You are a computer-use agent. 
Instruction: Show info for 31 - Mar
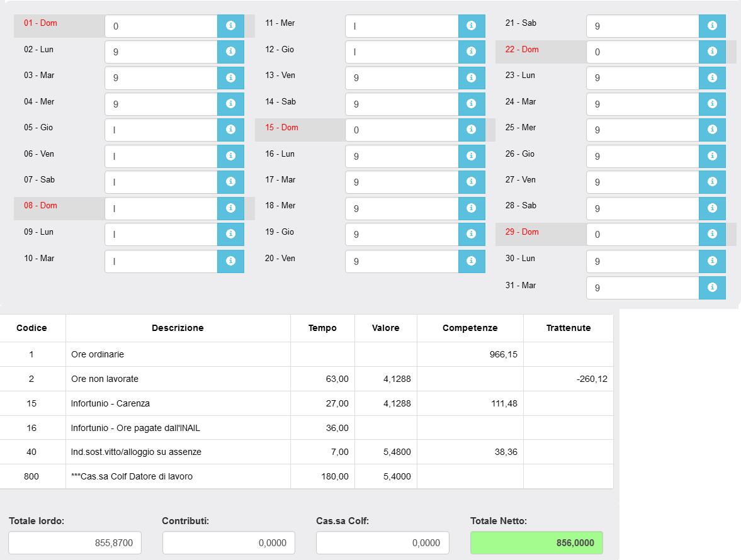(712, 288)
